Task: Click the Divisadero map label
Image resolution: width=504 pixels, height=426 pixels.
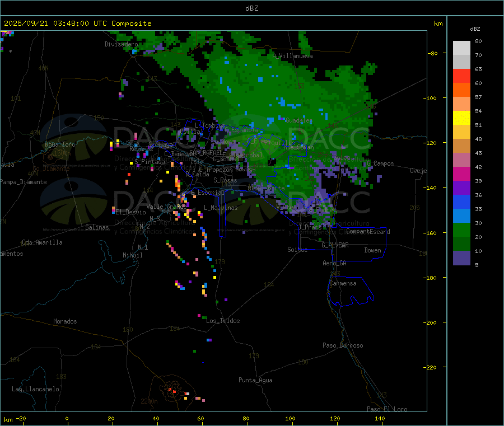Action: (x=121, y=44)
